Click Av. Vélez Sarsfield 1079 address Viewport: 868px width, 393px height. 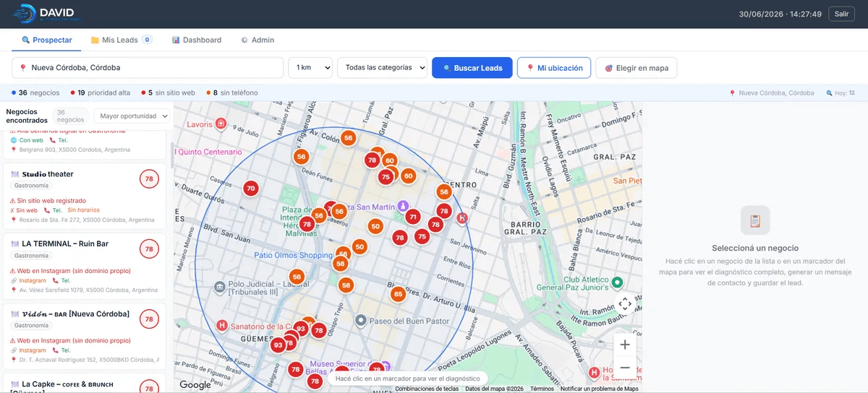(88, 290)
